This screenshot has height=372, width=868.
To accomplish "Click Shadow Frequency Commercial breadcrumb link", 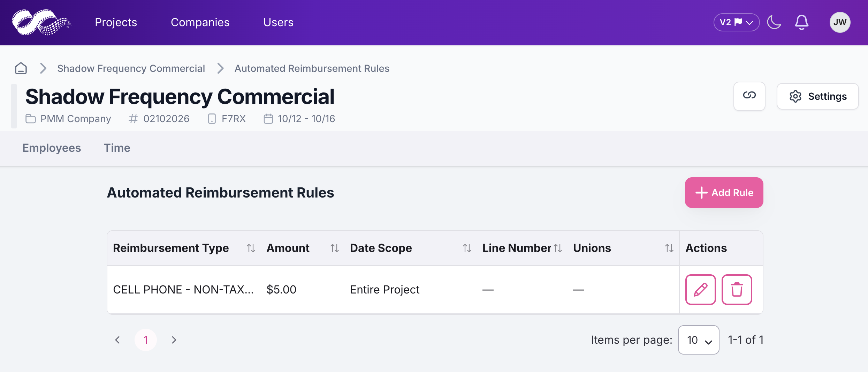I will 131,68.
